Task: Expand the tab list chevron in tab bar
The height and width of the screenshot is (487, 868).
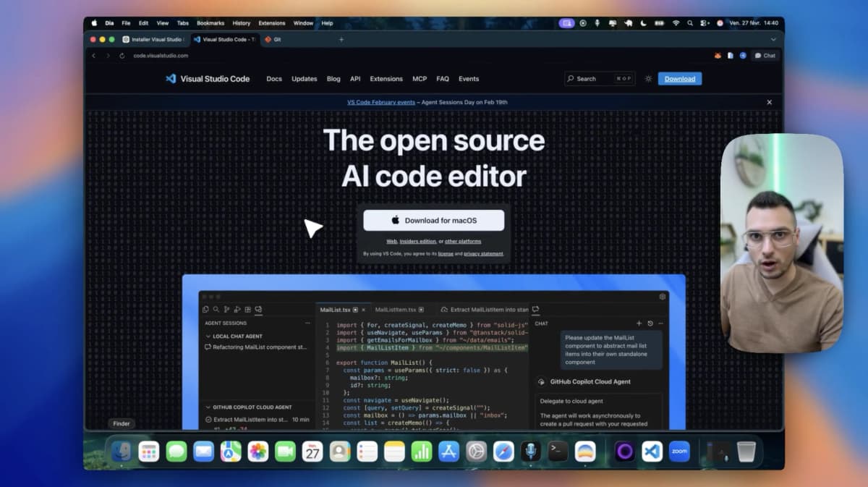Action: (773, 39)
